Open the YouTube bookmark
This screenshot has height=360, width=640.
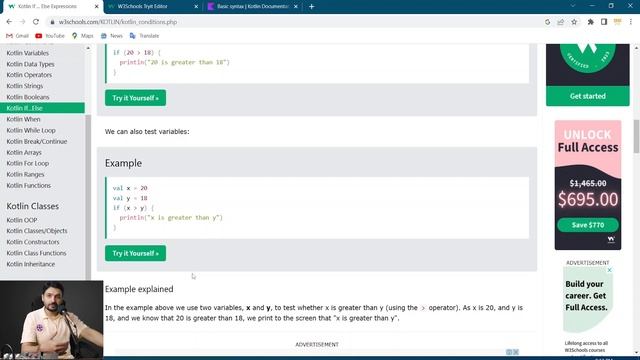click(x=50, y=36)
